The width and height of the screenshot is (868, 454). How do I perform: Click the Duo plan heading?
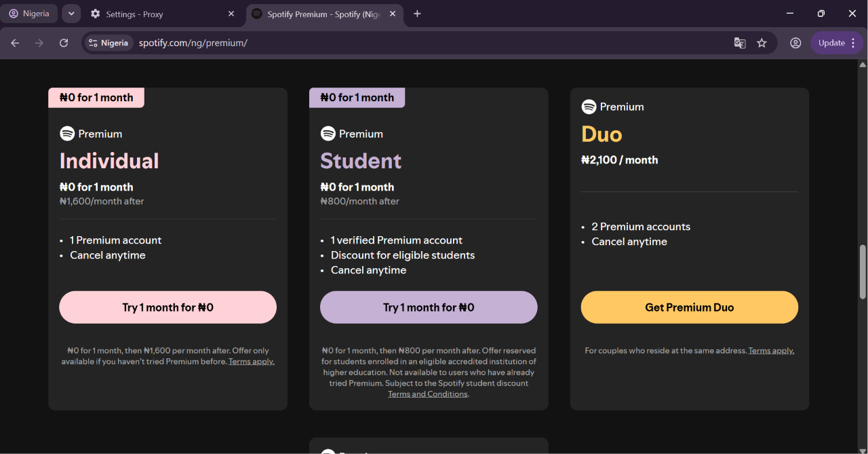(x=601, y=134)
